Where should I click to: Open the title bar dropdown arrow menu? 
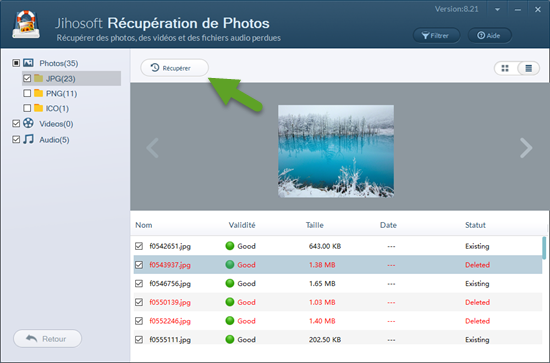tap(497, 9)
